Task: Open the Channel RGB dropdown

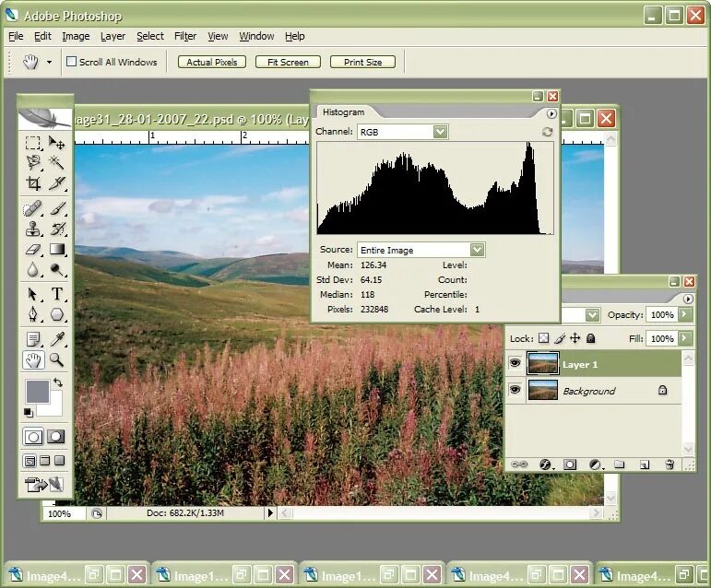Action: pyautogui.click(x=440, y=132)
